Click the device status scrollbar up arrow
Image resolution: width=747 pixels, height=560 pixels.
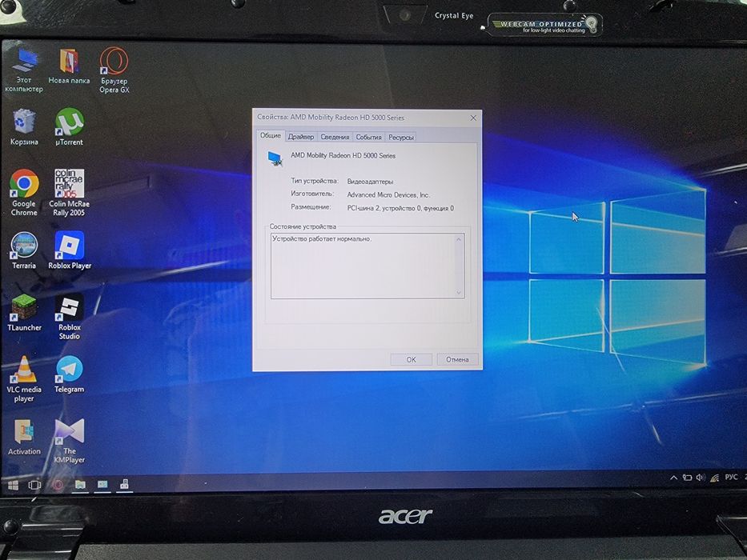pyautogui.click(x=459, y=239)
